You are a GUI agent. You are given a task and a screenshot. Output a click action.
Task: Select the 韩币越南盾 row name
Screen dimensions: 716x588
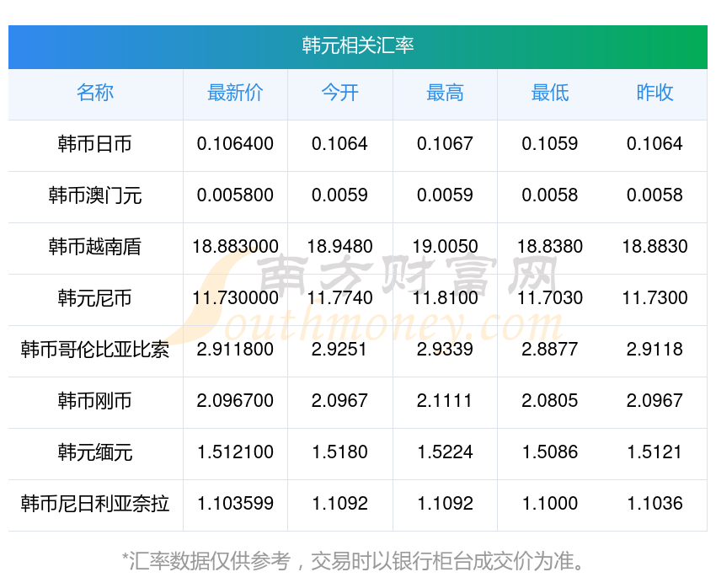click(x=95, y=247)
